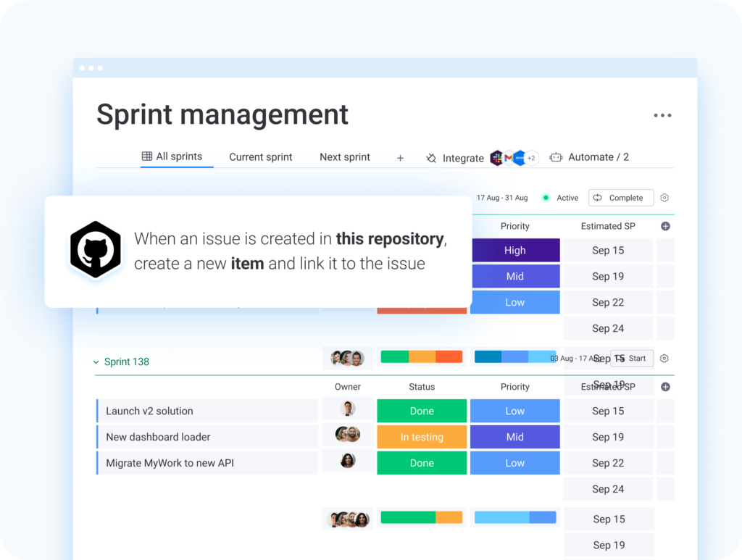This screenshot has height=560, width=742.
Task: Click owner avatars for New dashboard loader
Action: 348,434
